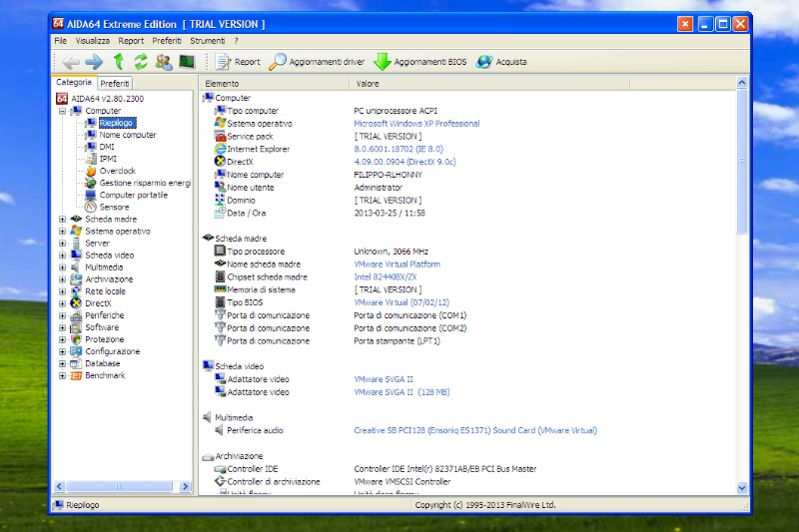Click the Microsoft Windows XP Professional link
This screenshot has height=532, width=799.
click(416, 124)
